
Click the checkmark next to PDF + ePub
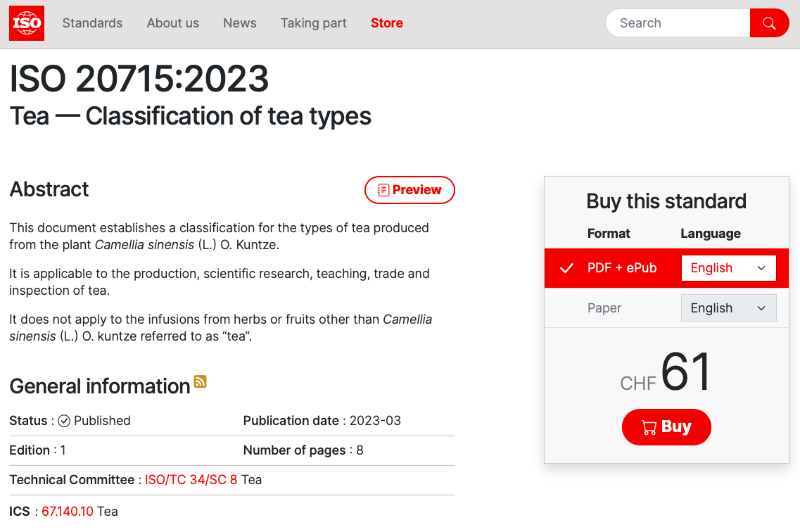point(566,268)
